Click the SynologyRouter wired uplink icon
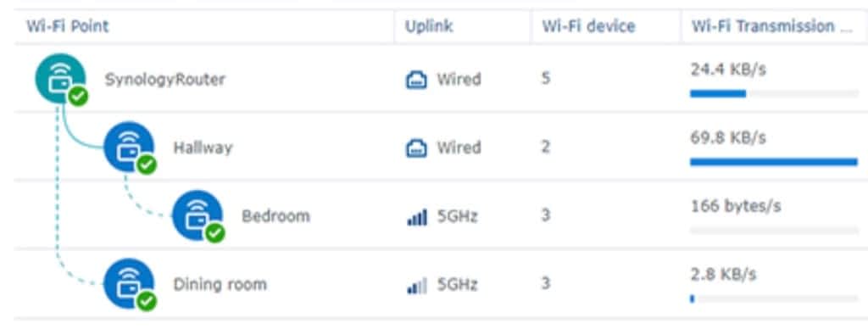The image size is (868, 329). point(416,81)
